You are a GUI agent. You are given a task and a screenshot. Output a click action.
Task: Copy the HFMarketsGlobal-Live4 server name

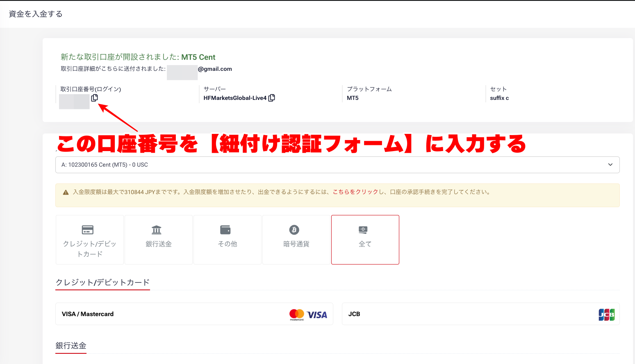pos(271,98)
